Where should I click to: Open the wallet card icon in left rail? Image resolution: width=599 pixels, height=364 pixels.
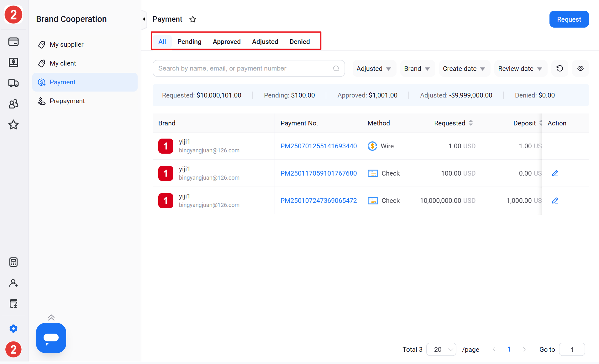click(13, 41)
